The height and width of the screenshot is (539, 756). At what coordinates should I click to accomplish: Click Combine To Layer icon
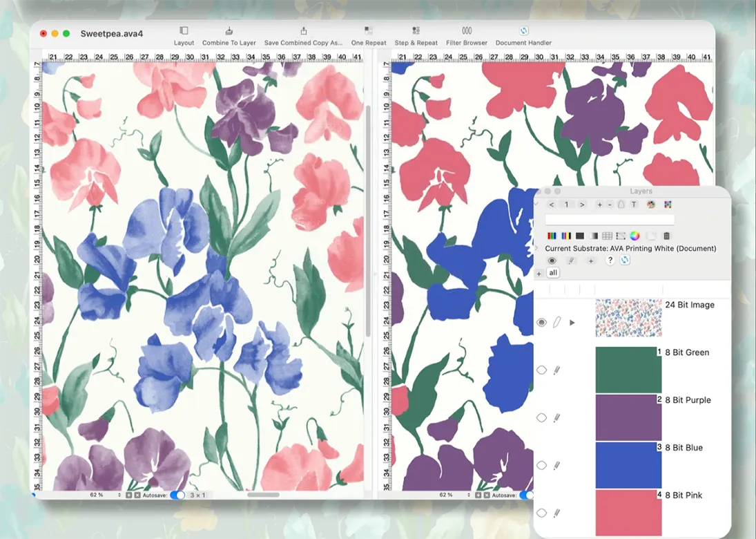point(229,31)
